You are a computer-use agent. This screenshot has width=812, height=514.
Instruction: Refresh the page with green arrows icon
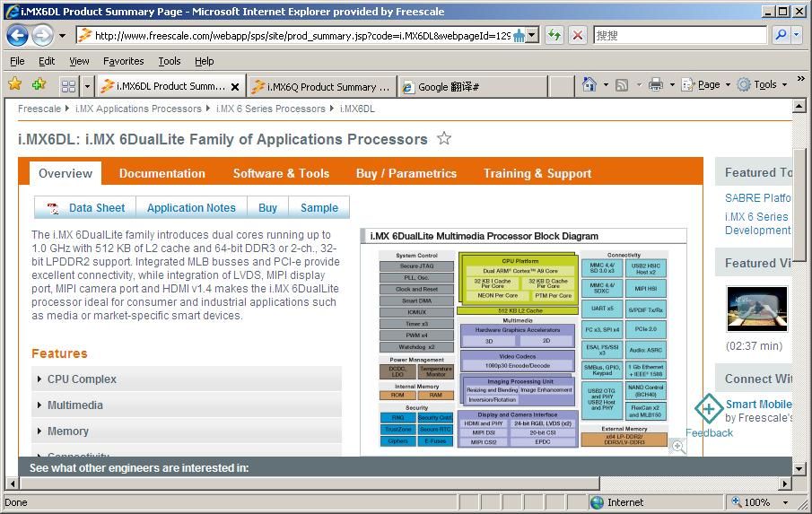tap(554, 35)
